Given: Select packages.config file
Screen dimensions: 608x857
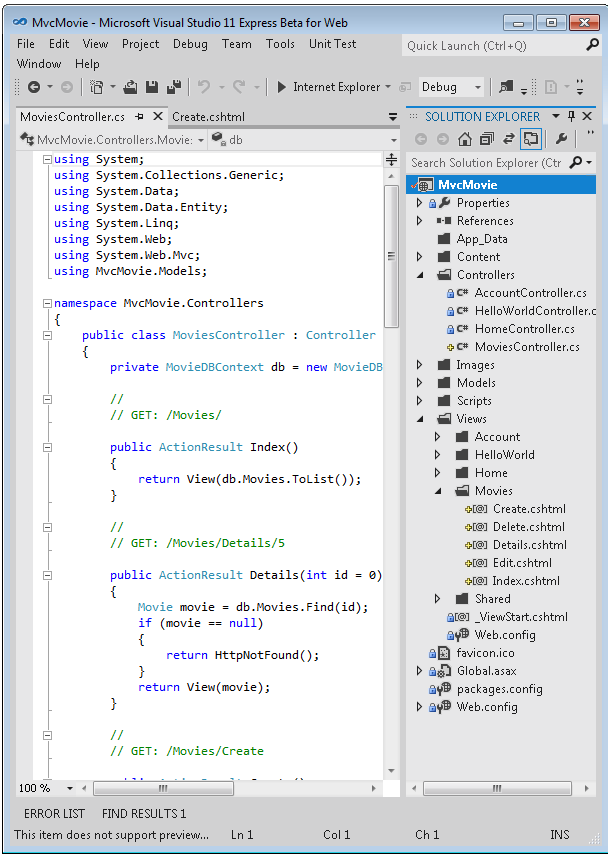Looking at the screenshot, I should 500,689.
